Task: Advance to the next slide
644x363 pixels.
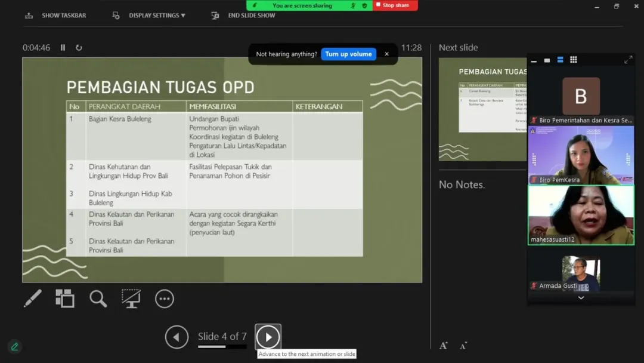Action: [x=268, y=337]
